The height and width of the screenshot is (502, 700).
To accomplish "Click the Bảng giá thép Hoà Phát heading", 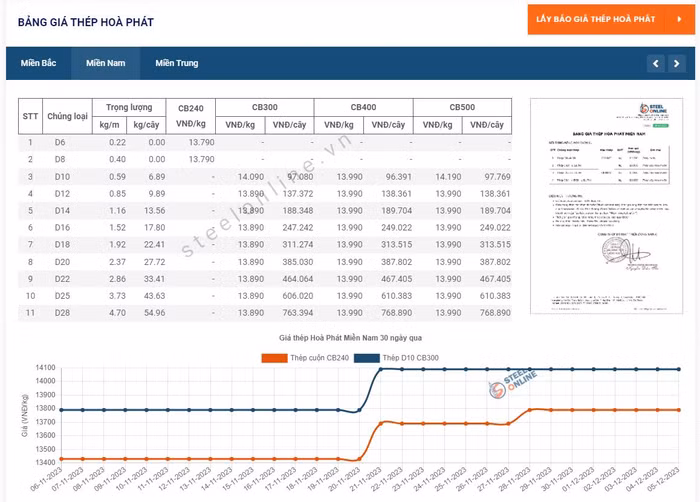I will (x=86, y=22).
